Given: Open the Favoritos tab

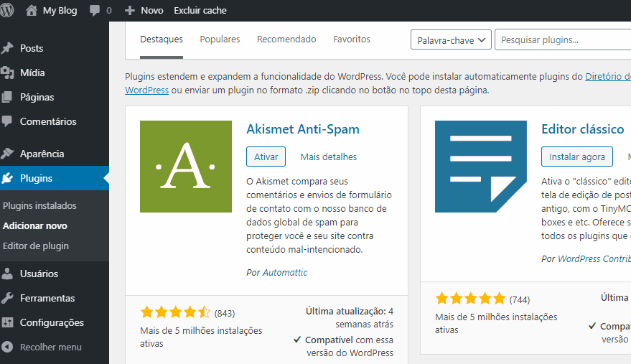Looking at the screenshot, I should (x=352, y=39).
